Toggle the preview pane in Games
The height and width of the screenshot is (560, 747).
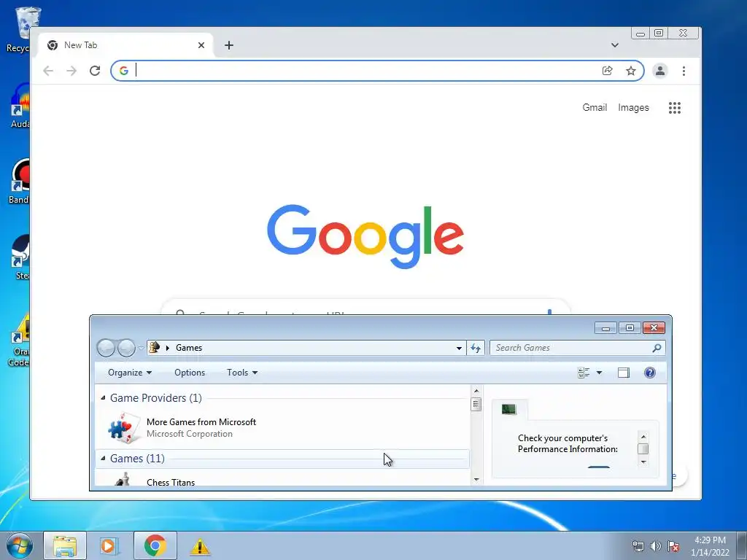coord(624,373)
